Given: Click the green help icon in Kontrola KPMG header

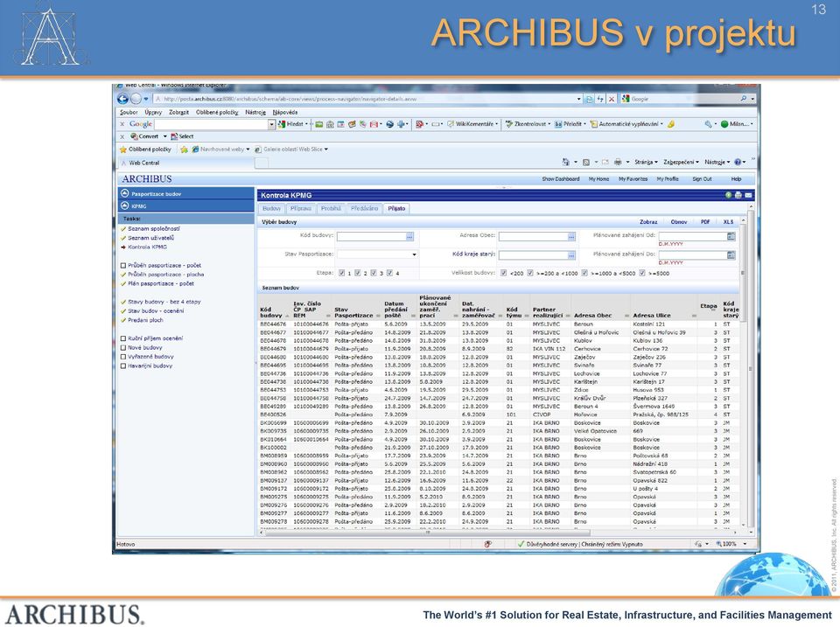Looking at the screenshot, I should (x=729, y=195).
